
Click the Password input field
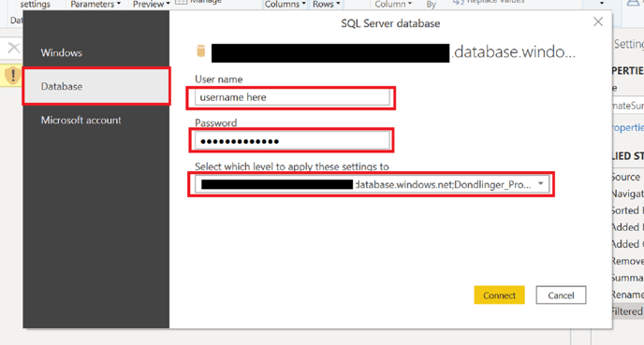(x=292, y=141)
